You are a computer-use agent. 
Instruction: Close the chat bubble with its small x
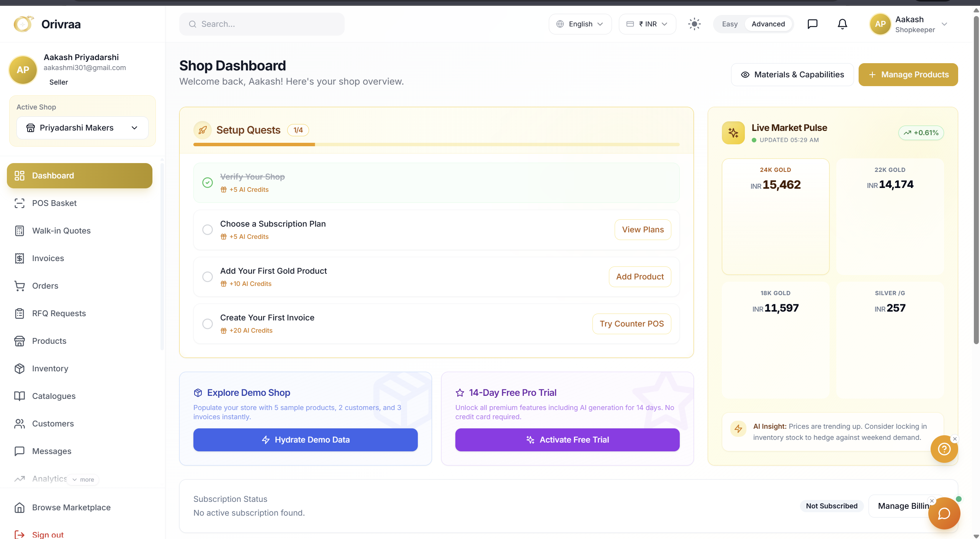(x=932, y=501)
